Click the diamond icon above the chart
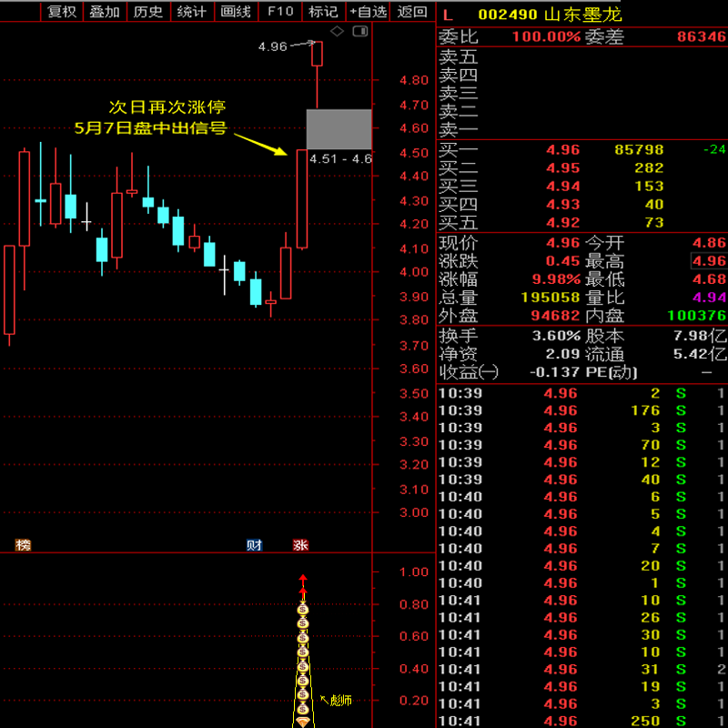 coord(337,32)
